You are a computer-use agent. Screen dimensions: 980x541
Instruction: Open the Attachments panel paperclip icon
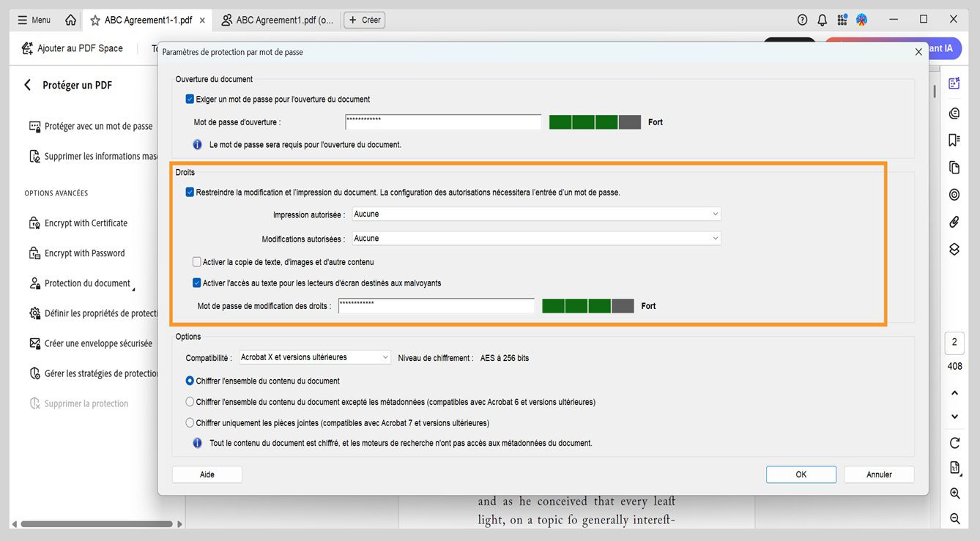(954, 221)
